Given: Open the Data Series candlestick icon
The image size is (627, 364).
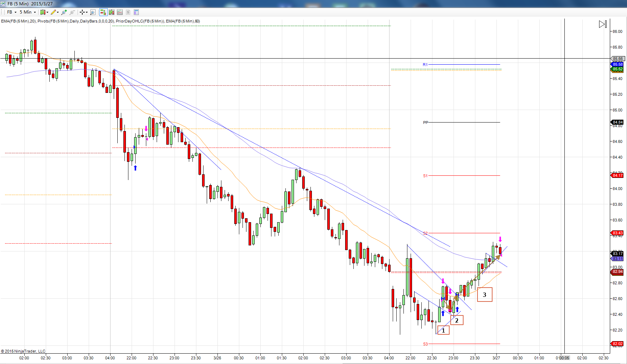Looking at the screenshot, I should pos(112,12).
